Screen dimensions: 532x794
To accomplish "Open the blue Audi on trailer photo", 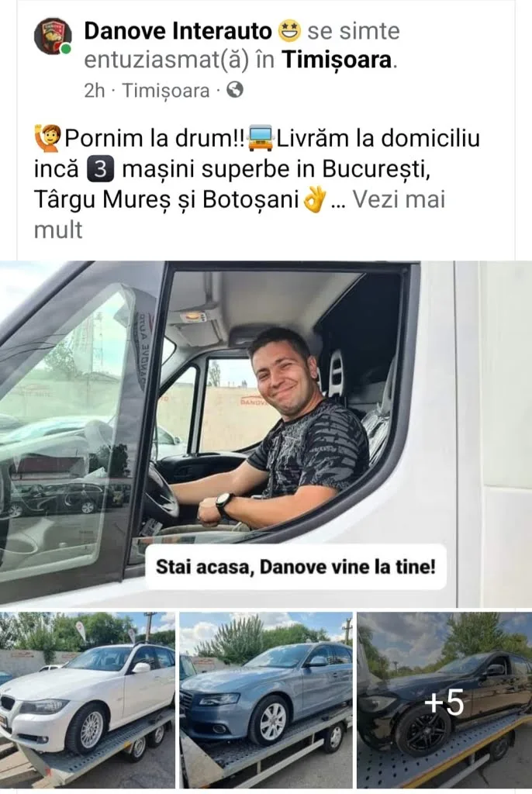I will point(266,700).
